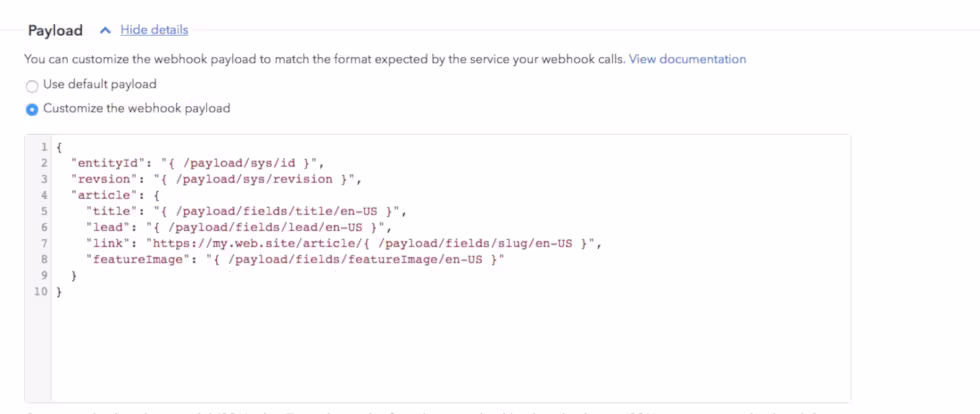Click the link URL line in editor
The image size is (980, 414).
coord(344,245)
